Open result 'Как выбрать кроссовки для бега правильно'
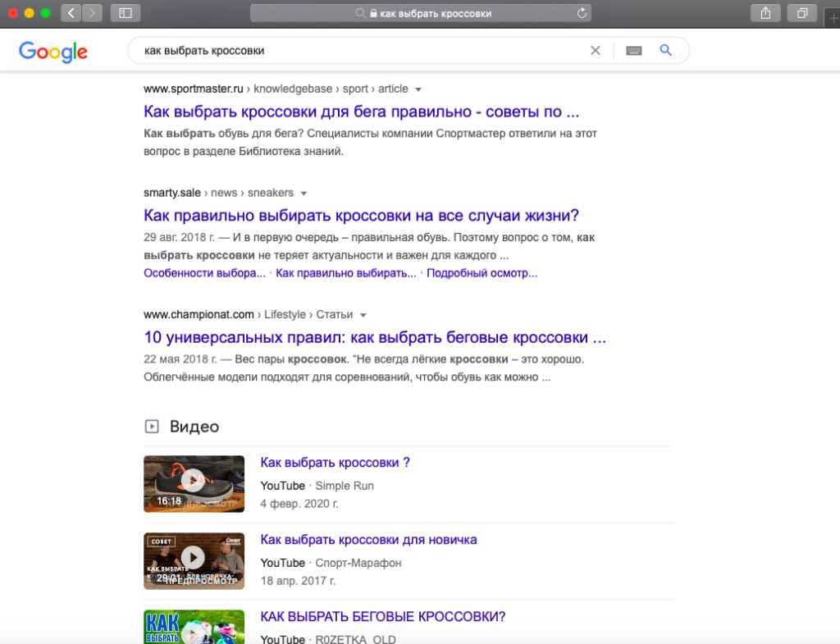 coord(362,112)
